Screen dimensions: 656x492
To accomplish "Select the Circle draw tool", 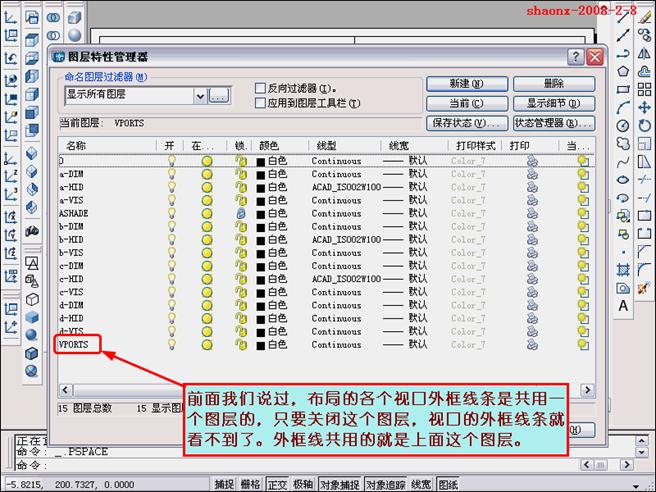I will (623, 126).
